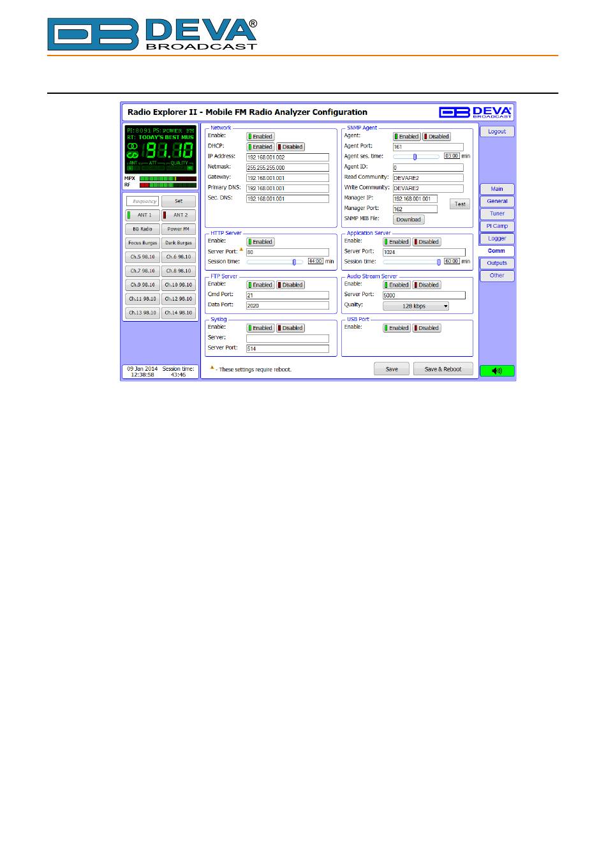The image size is (606, 868).
Task: Select the Focus Burgas preset
Action: 142,243
